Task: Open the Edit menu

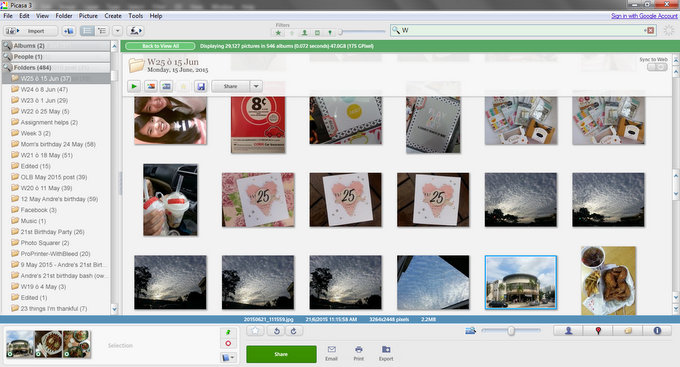Action: pyautogui.click(x=24, y=16)
